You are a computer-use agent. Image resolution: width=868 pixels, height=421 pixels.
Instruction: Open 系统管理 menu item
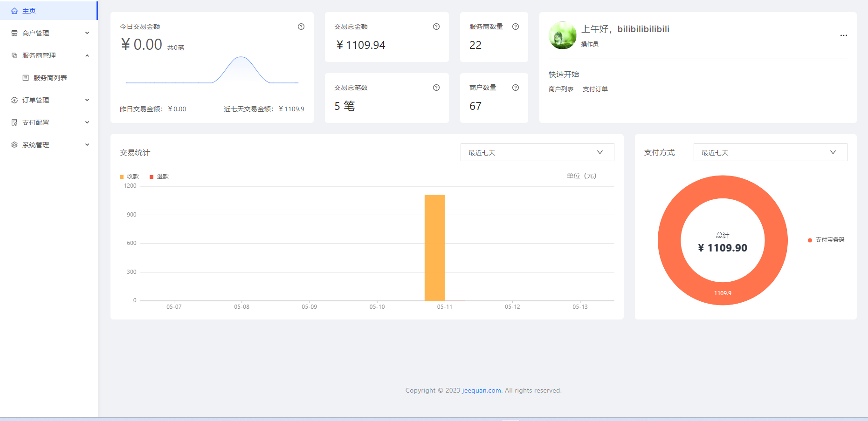49,145
